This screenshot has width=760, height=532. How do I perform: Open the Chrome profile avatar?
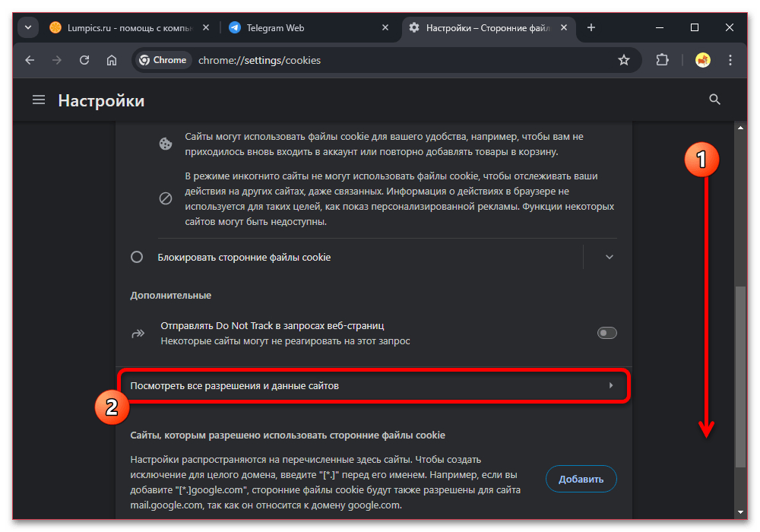click(x=703, y=60)
